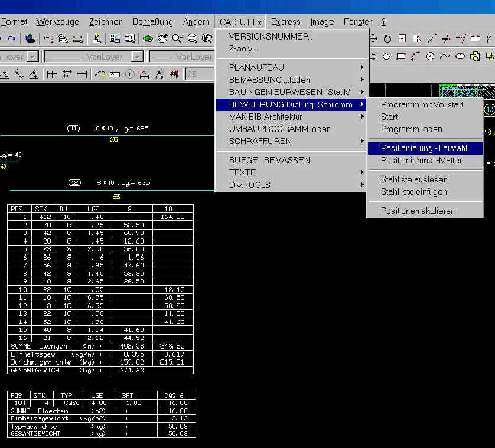Expand the BAUINGENIEURWESEN "Statik" submenu arrow

coord(362,92)
